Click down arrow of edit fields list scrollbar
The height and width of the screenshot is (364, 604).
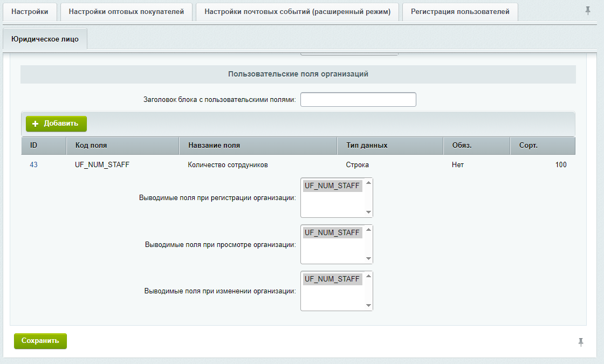(368, 305)
